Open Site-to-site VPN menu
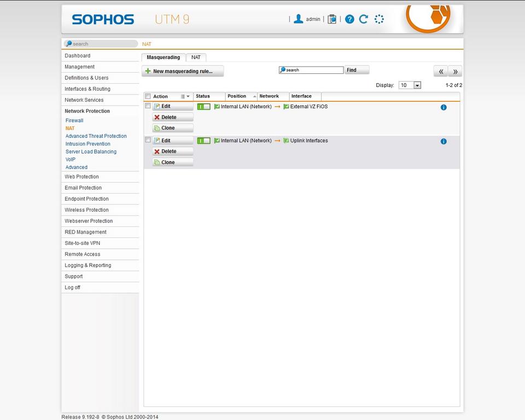This screenshot has width=525, height=420. 100,243
